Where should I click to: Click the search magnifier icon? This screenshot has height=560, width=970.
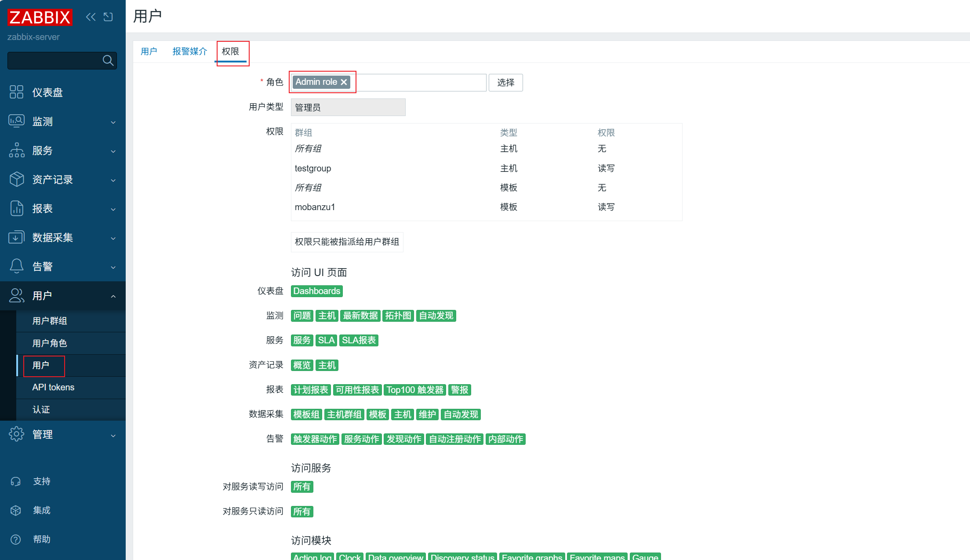tap(108, 61)
